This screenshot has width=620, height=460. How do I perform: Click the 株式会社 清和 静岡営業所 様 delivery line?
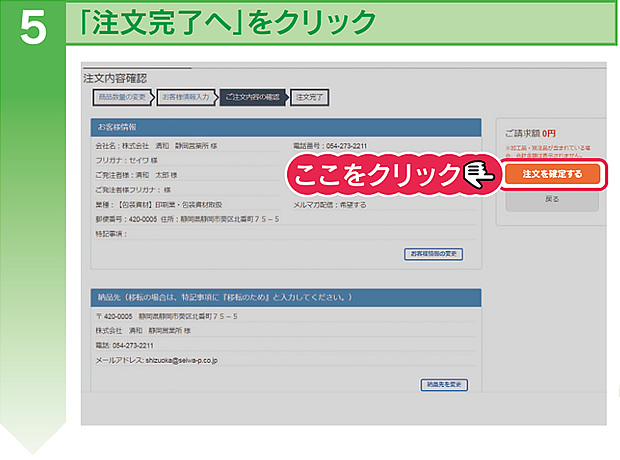tap(143, 331)
